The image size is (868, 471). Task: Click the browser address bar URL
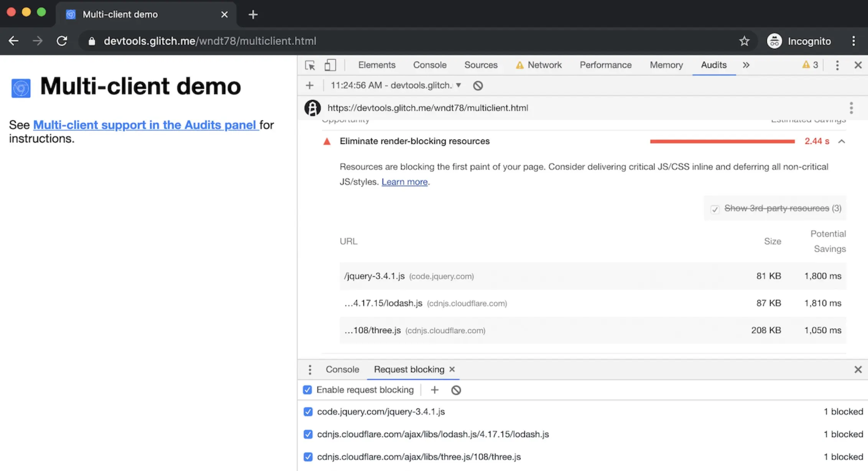click(210, 41)
